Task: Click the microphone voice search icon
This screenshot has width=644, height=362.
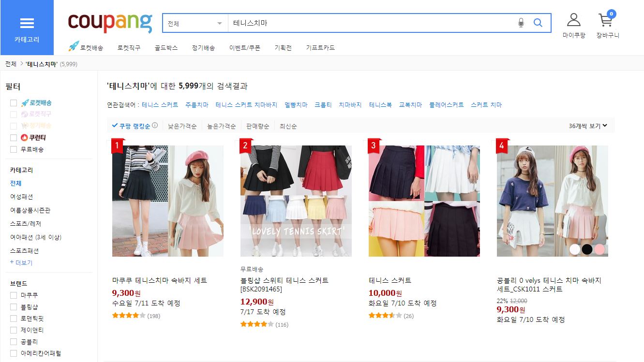Action: point(521,23)
